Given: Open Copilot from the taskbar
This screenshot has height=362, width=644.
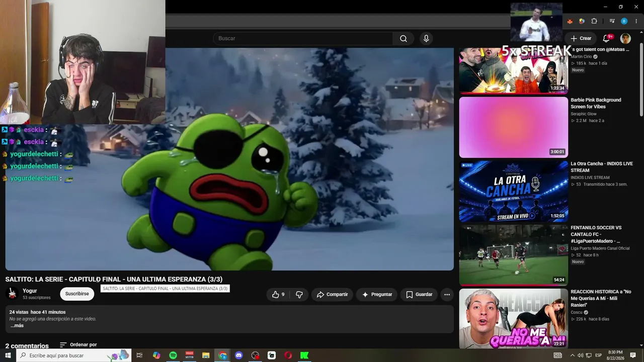Looking at the screenshot, I should click(x=156, y=355).
